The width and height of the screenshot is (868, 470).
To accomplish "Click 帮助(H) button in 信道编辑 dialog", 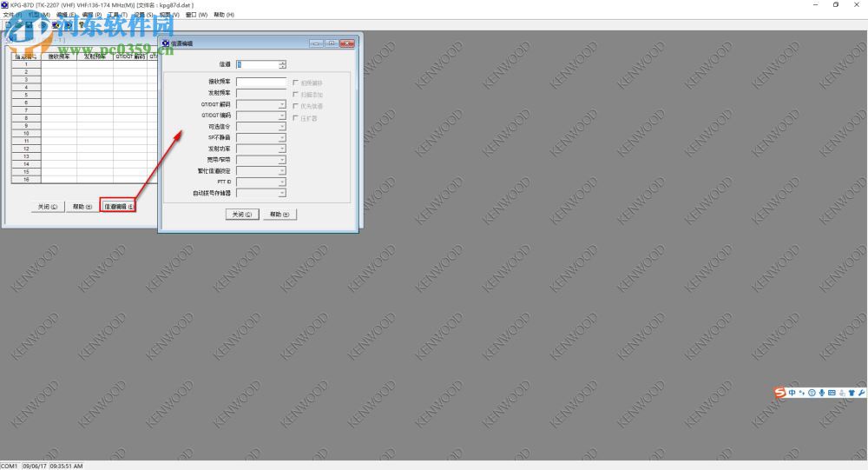I will pyautogui.click(x=279, y=214).
